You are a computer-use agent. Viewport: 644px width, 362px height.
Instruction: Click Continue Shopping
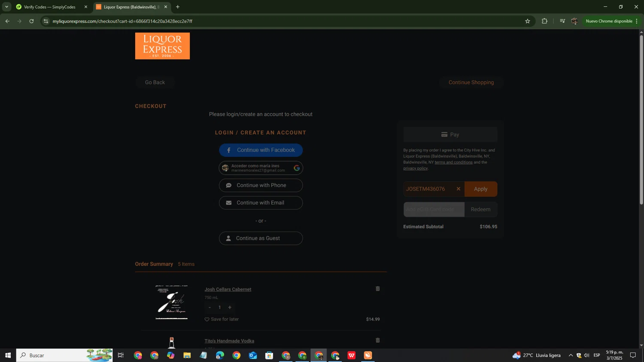tap(471, 82)
